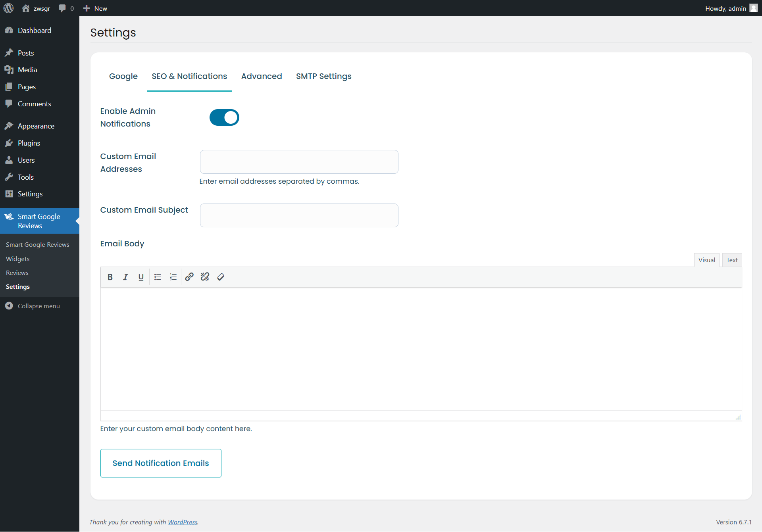Viewport: 762px width, 532px height.
Task: Click the Howdy, admin account menu
Action: [731, 8]
